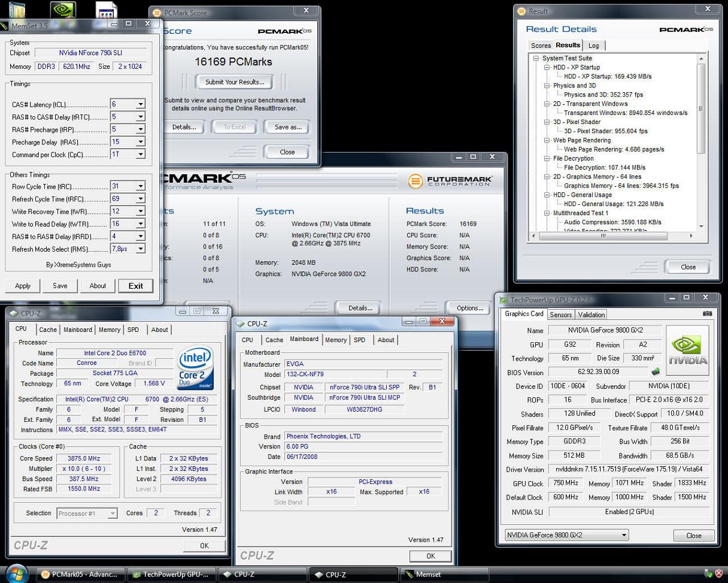Viewport: 728px width, 583px height.
Task: Open Refresh Cycle Time (tRFC) dropdown
Action: [x=140, y=199]
